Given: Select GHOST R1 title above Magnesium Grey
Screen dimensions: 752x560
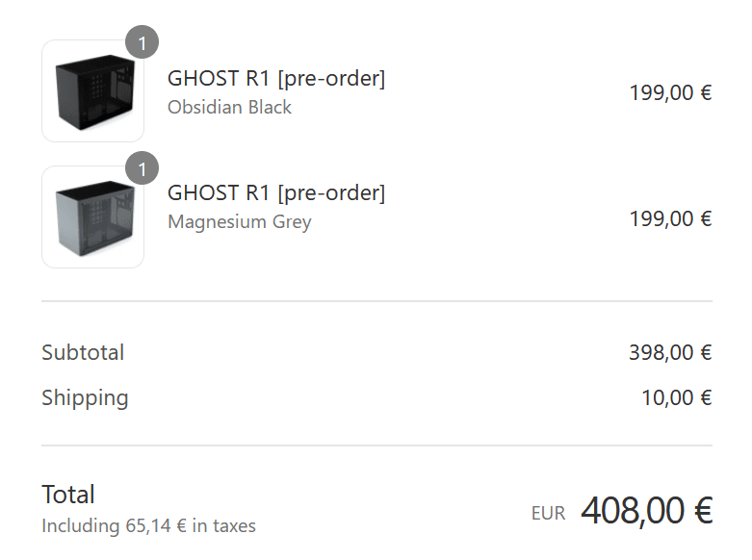Looking at the screenshot, I should click(x=276, y=193).
